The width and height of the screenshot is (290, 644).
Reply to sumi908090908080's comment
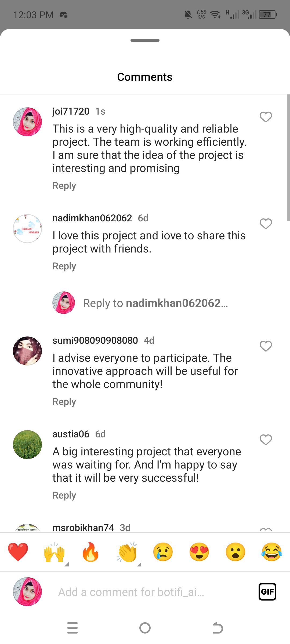click(x=64, y=402)
